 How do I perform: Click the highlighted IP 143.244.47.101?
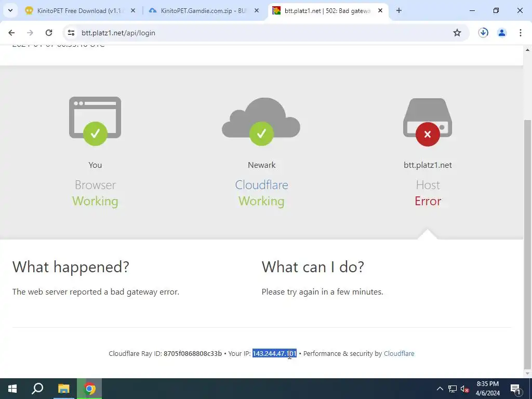(274, 353)
